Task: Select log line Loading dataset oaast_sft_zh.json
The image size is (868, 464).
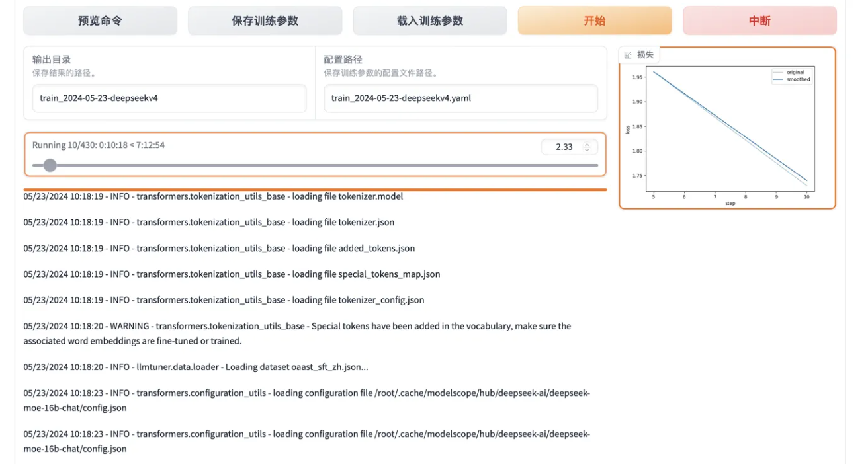Action: point(196,367)
